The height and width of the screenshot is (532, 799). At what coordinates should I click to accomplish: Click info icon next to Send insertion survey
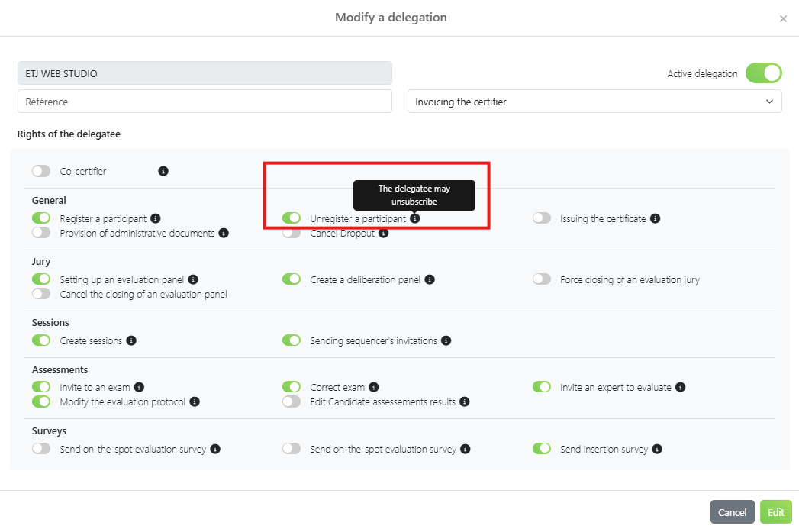(x=657, y=449)
